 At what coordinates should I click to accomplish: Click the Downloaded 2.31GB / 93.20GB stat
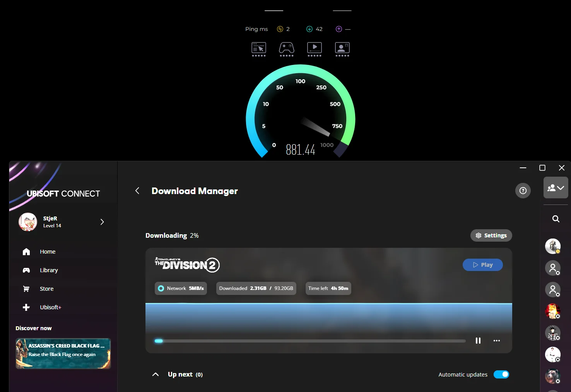256,288
